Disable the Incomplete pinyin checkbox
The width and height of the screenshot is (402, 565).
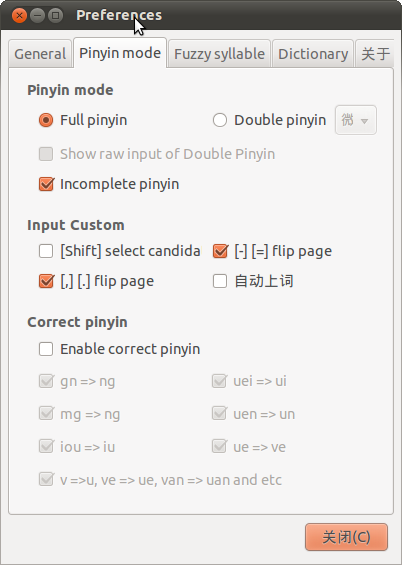109,184
